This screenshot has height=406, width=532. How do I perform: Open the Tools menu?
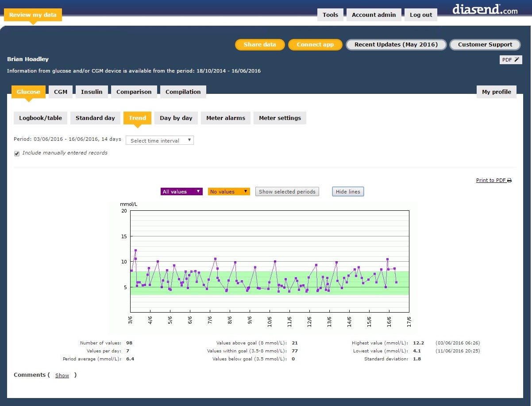click(x=330, y=15)
